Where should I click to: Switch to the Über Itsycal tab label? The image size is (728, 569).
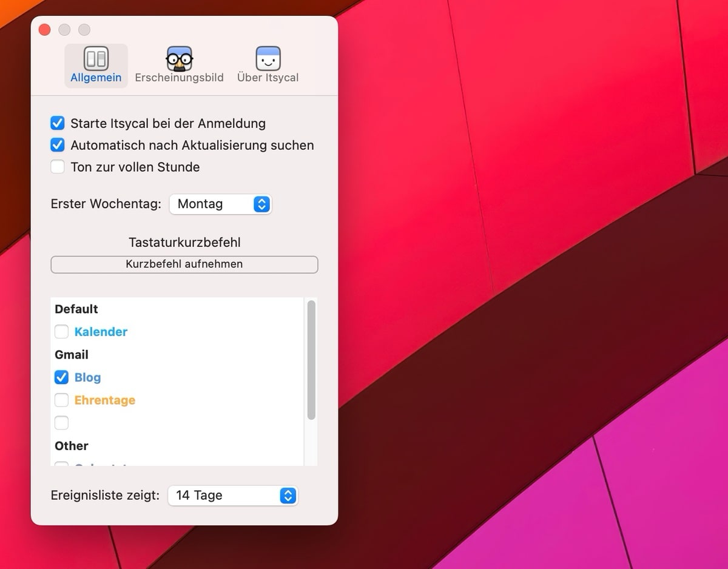268,78
